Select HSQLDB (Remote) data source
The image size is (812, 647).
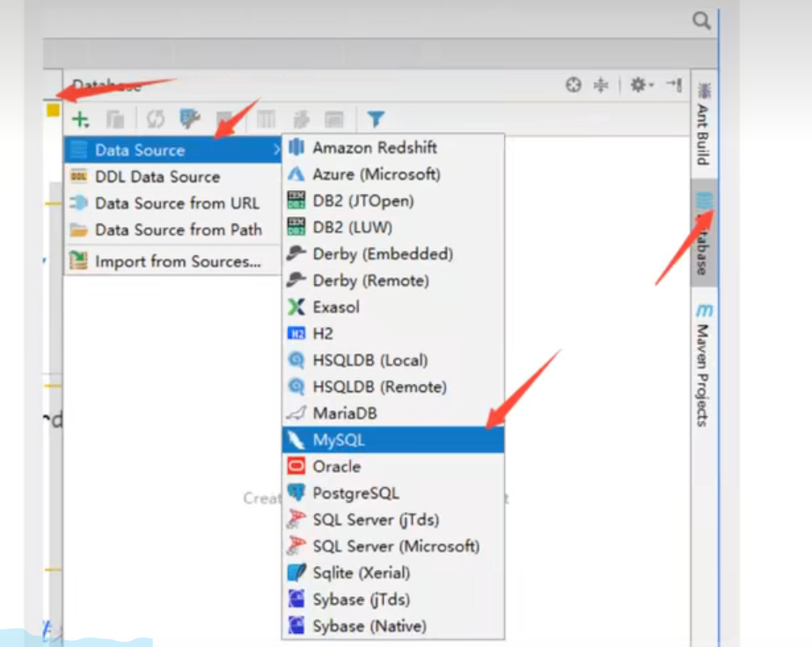pos(393,387)
